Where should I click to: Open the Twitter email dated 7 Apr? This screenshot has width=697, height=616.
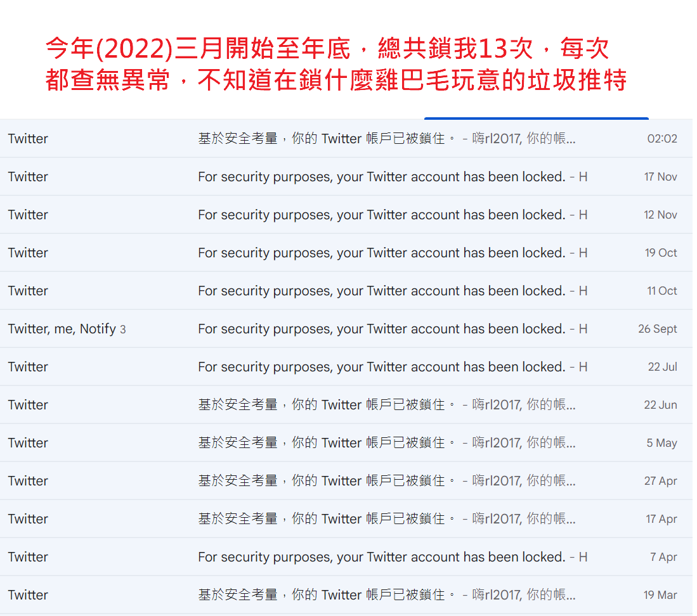pyautogui.click(x=346, y=557)
